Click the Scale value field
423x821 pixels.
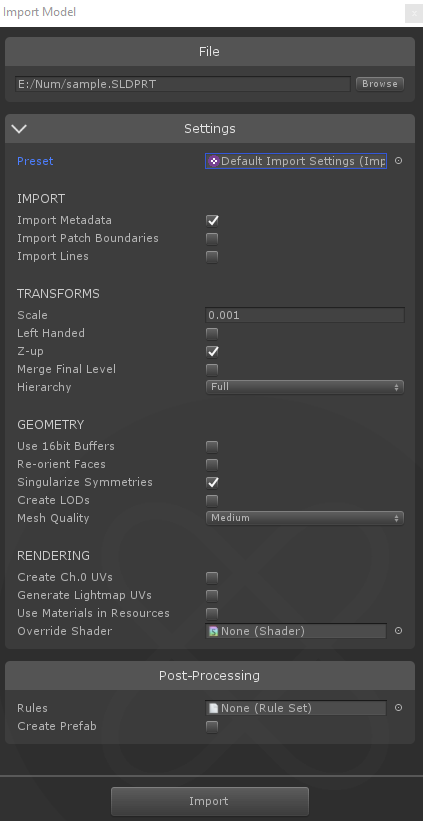tap(305, 315)
